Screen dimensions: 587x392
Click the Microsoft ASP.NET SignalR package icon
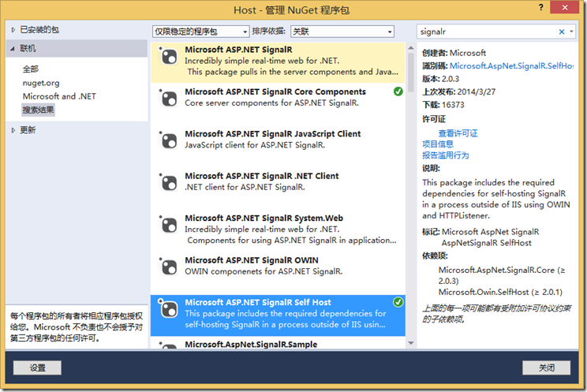pyautogui.click(x=169, y=58)
